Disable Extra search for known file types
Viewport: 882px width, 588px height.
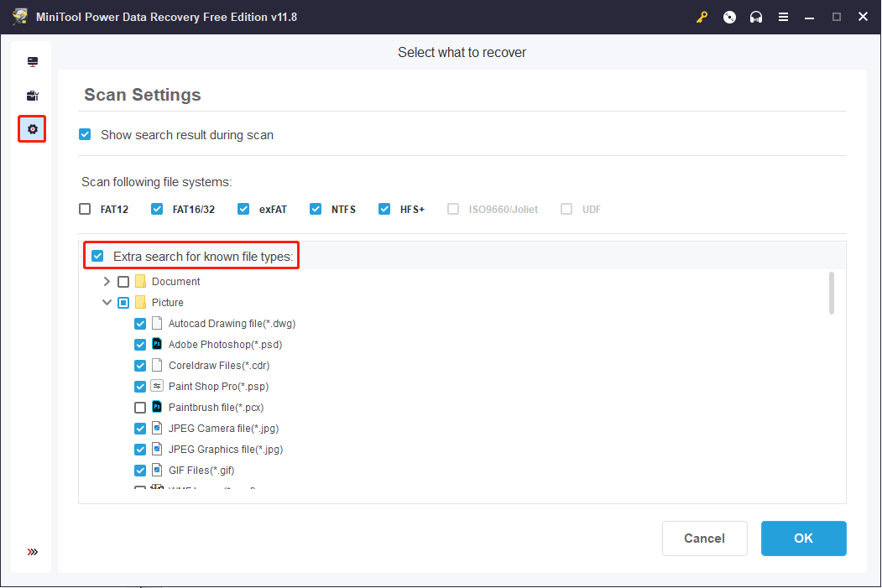click(x=98, y=255)
